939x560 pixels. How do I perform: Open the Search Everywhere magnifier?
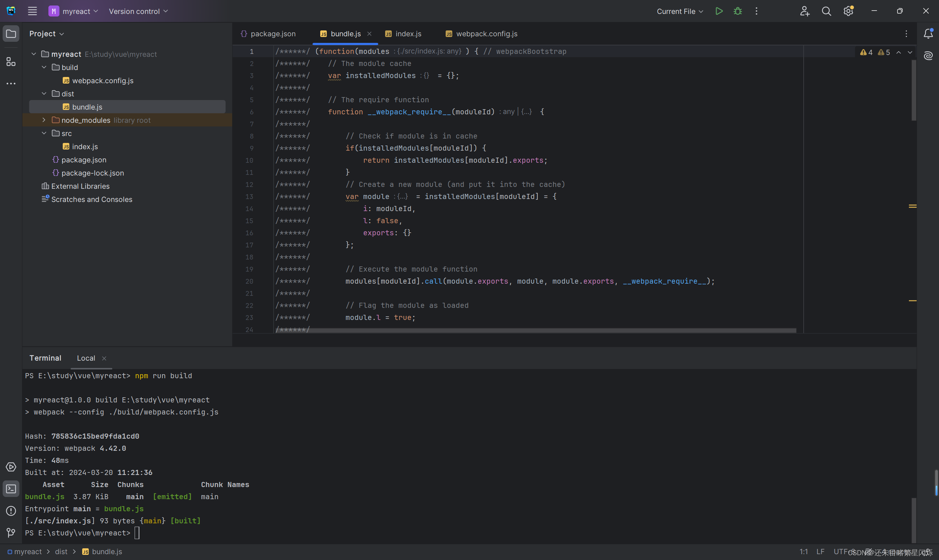(826, 11)
